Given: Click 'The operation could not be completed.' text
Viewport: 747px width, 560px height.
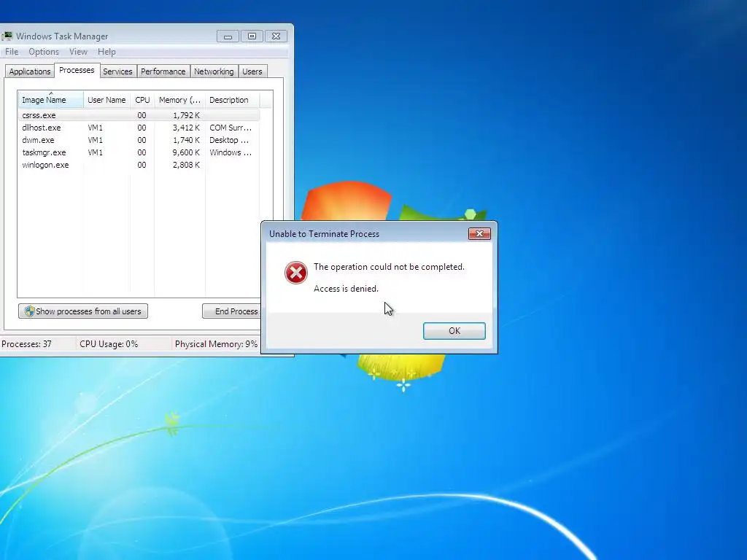Looking at the screenshot, I should tap(389, 267).
